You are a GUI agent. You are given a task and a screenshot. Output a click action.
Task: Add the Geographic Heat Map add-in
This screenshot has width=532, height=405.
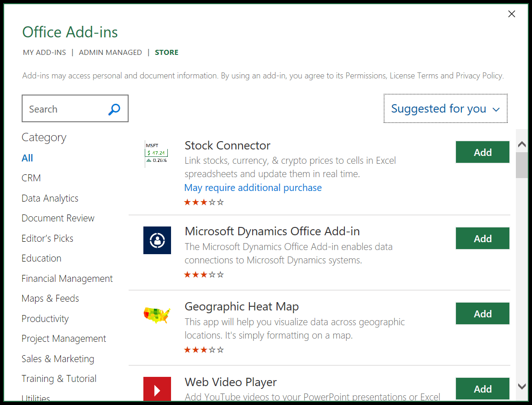point(483,314)
